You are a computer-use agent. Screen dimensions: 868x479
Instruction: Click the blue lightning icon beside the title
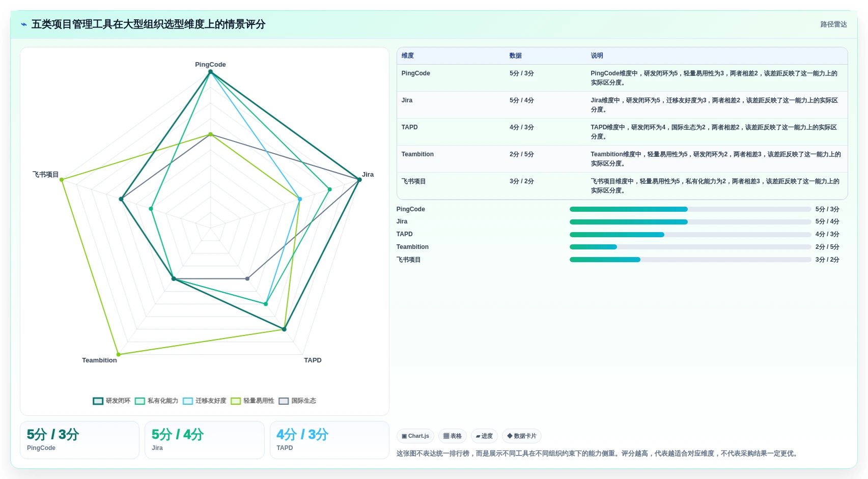coord(24,24)
